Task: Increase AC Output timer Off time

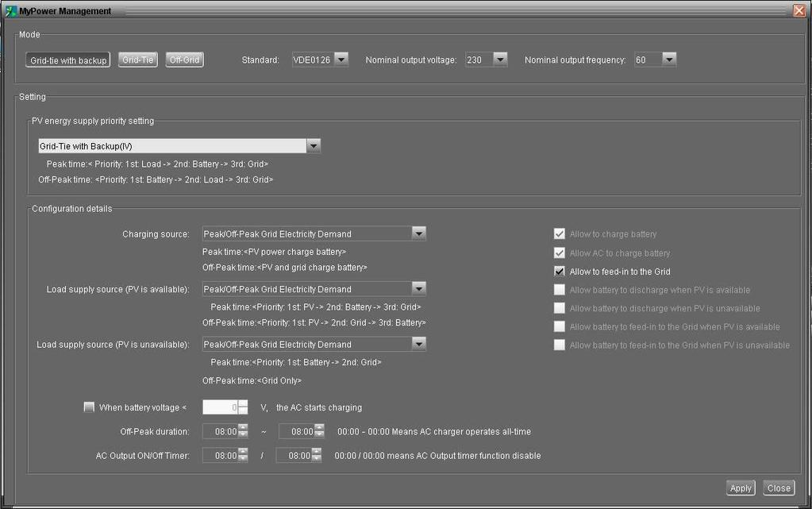Action: [x=317, y=452]
